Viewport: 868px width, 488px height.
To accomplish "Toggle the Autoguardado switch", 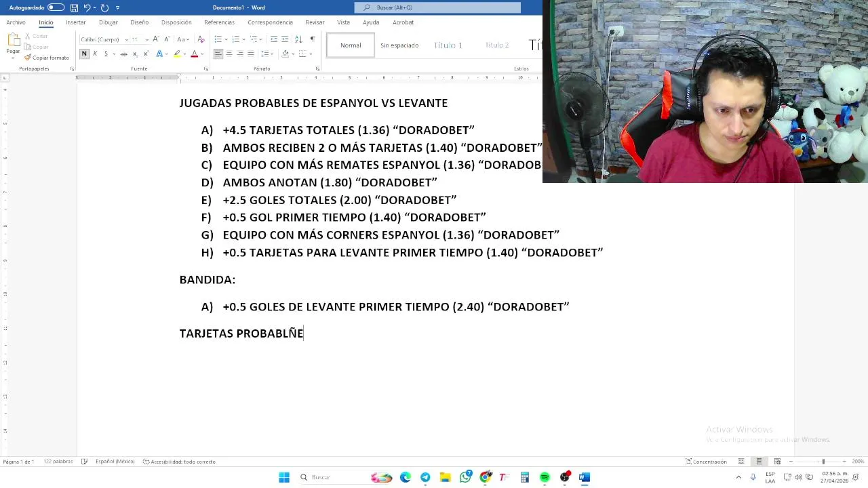I will pyautogui.click(x=56, y=7).
